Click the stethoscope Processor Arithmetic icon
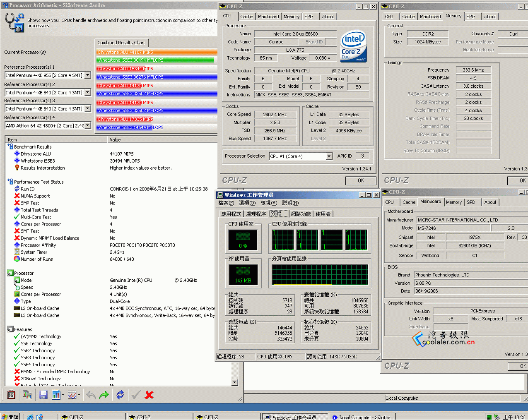The width and height of the screenshot is (528, 420). [x=14, y=22]
